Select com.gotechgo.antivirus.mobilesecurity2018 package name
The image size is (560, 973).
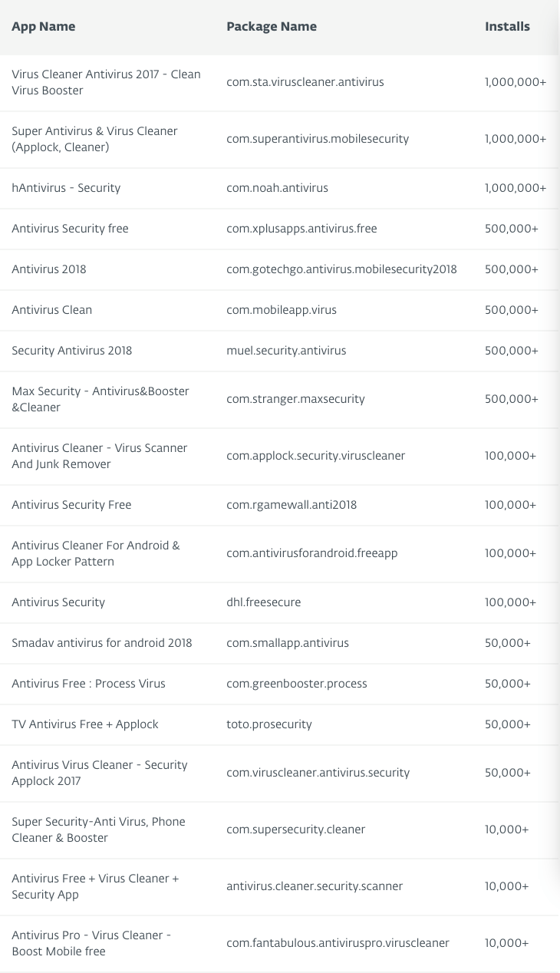[x=341, y=269]
